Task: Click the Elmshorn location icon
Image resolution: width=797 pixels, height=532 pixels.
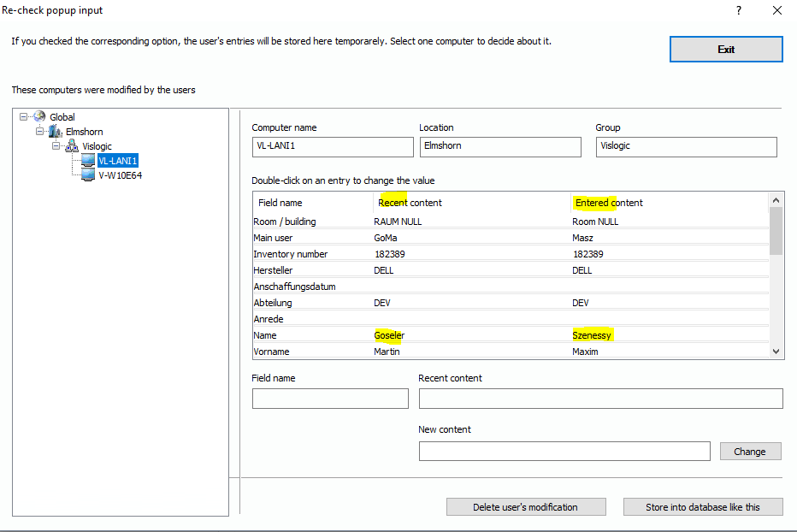Action: pyautogui.click(x=56, y=132)
